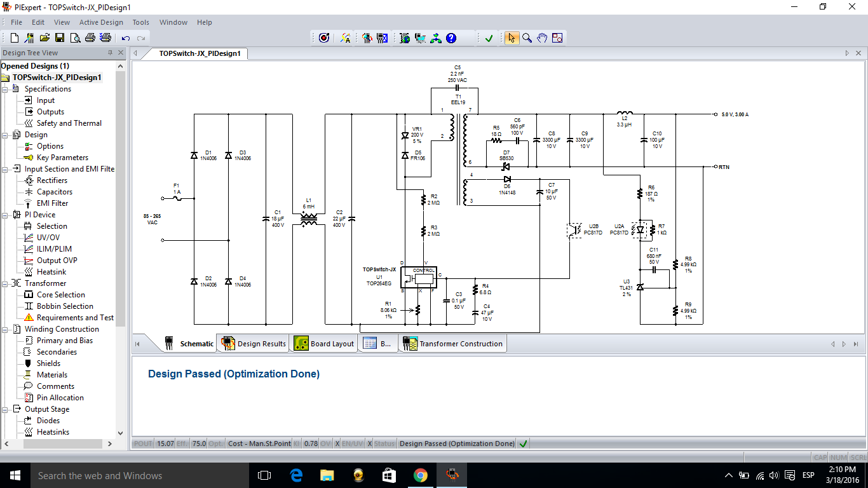The image size is (868, 488).
Task: Click the red target optimization icon
Action: [x=323, y=38]
